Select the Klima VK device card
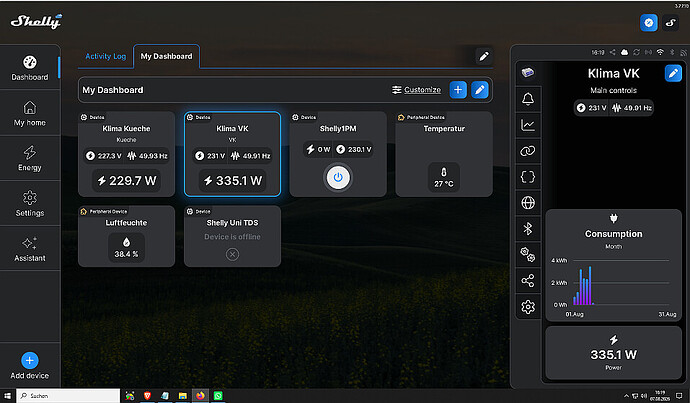 point(232,154)
